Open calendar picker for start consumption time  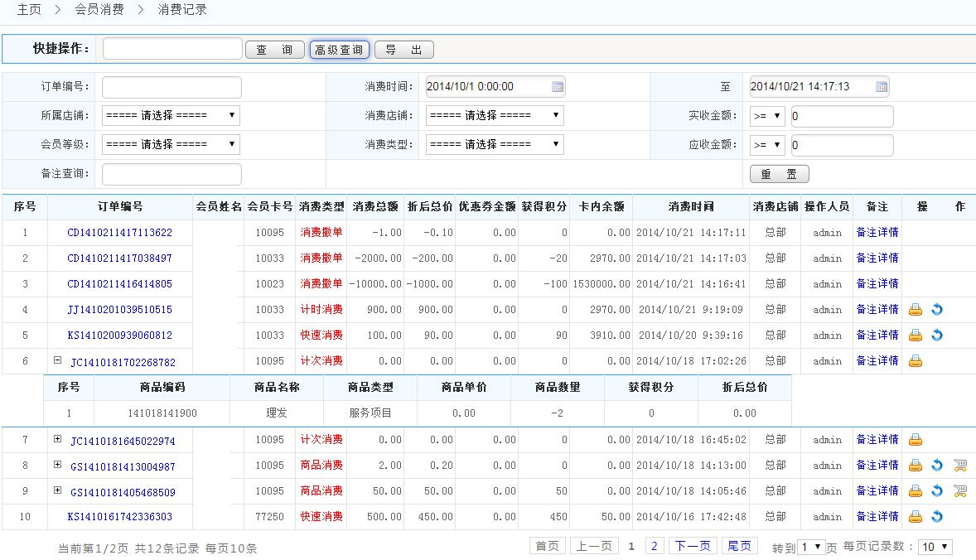pyautogui.click(x=558, y=87)
